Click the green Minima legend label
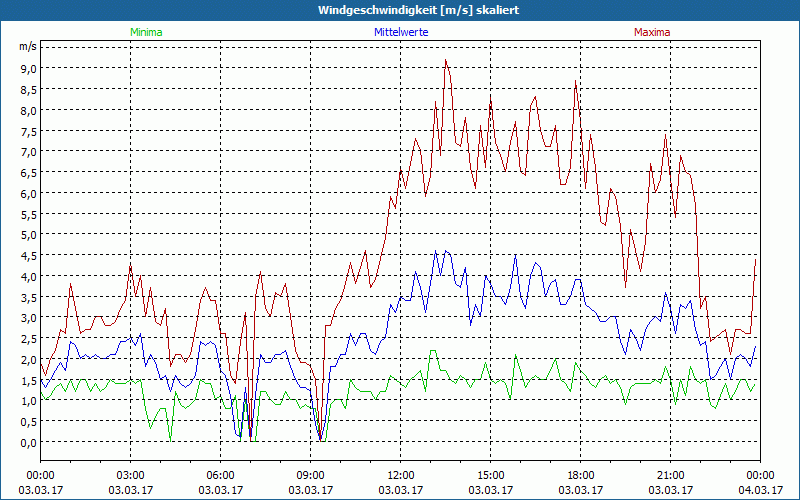 [x=145, y=32]
